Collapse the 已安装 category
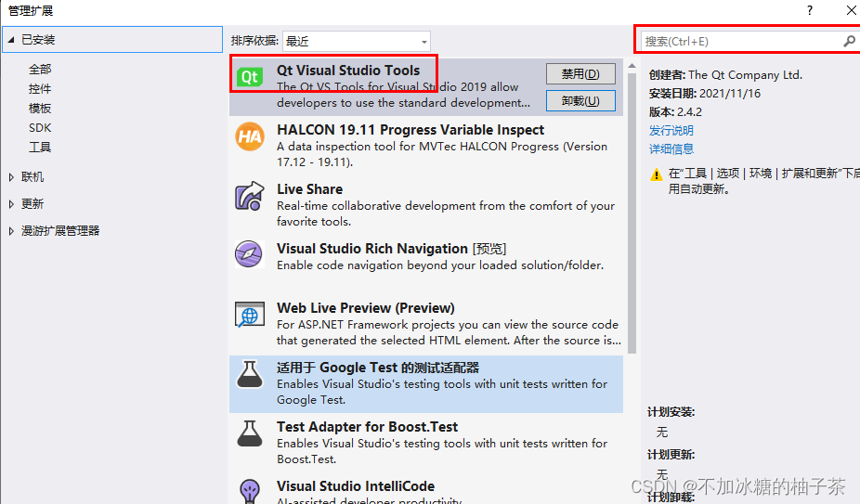 11,40
